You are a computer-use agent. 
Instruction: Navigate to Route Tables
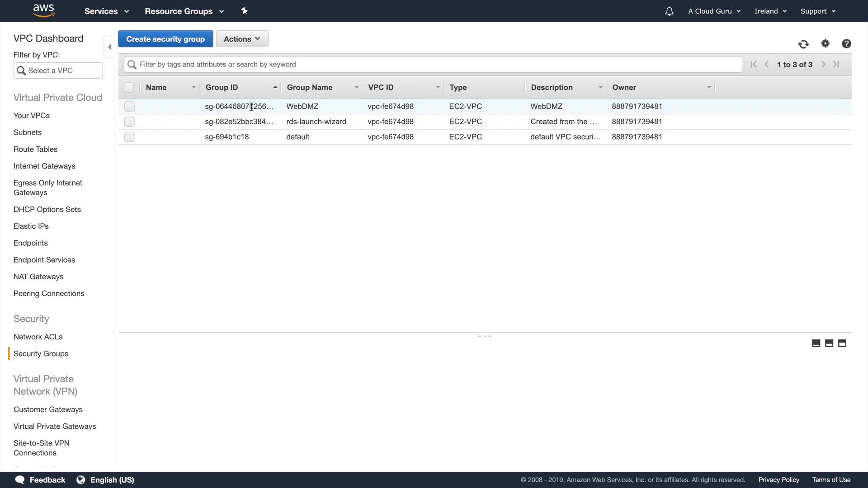point(35,149)
